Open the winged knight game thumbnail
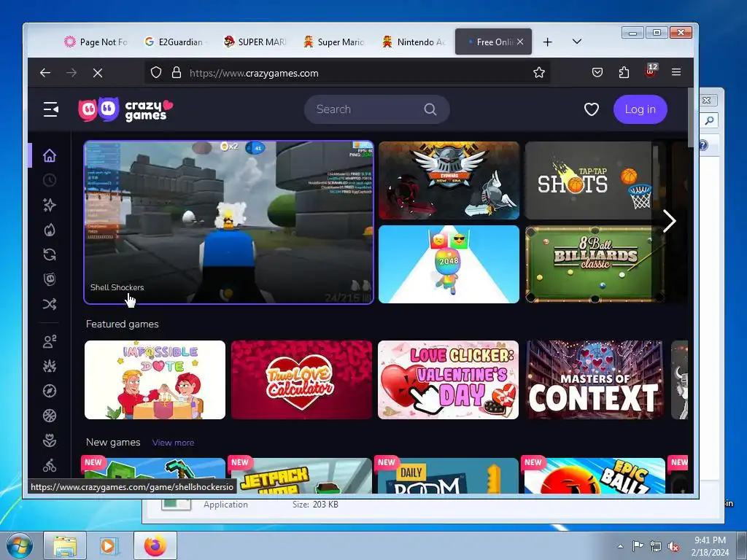Image resolution: width=747 pixels, height=560 pixels. [x=449, y=181]
